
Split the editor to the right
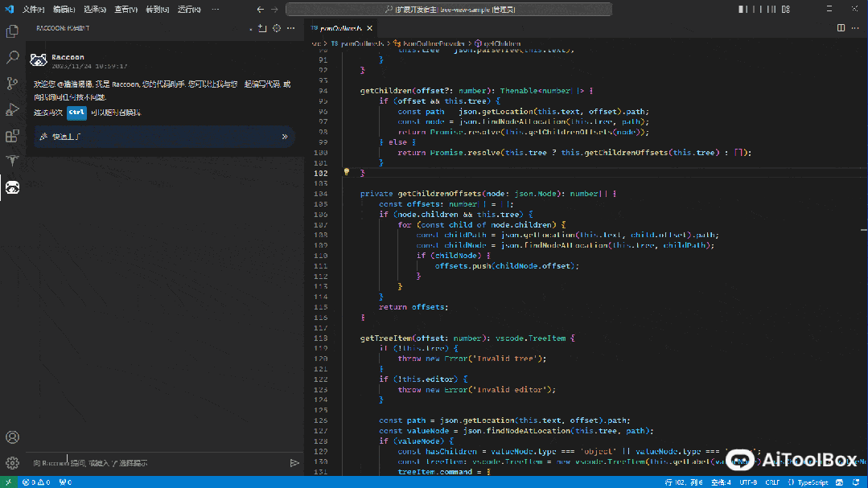click(841, 28)
